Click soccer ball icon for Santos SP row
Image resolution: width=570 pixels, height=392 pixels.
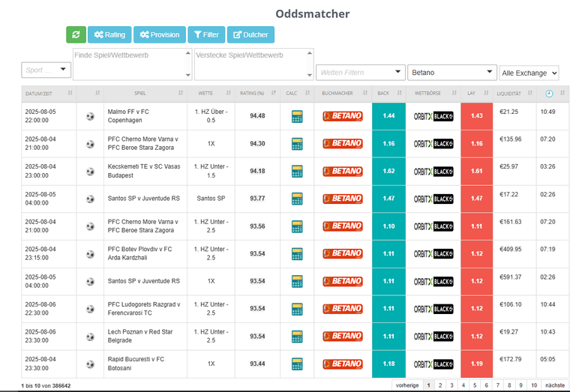pyautogui.click(x=91, y=199)
